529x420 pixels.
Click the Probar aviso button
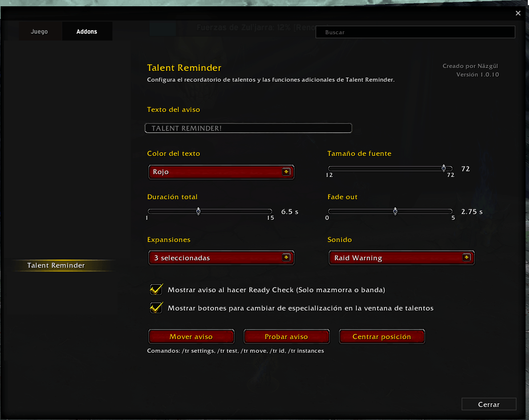[286, 337]
